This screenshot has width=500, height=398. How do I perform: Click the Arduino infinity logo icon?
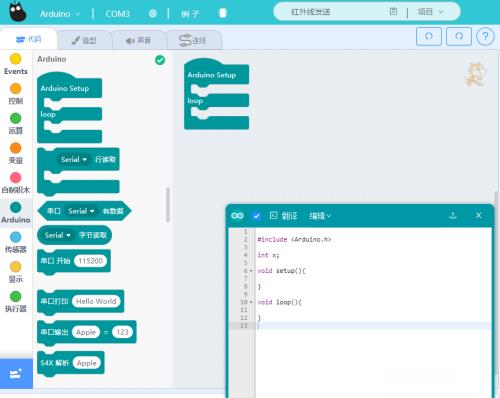[237, 216]
